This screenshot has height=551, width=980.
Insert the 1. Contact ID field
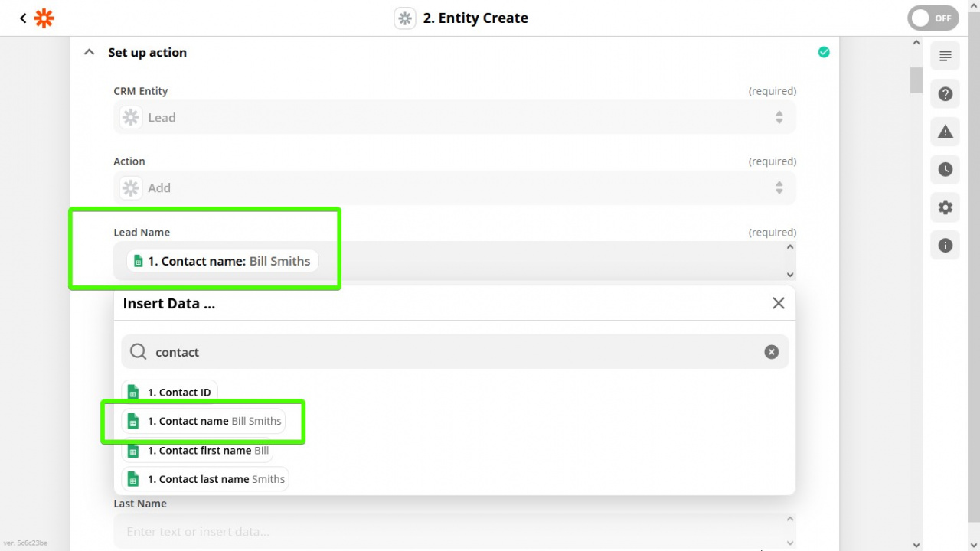pos(170,392)
